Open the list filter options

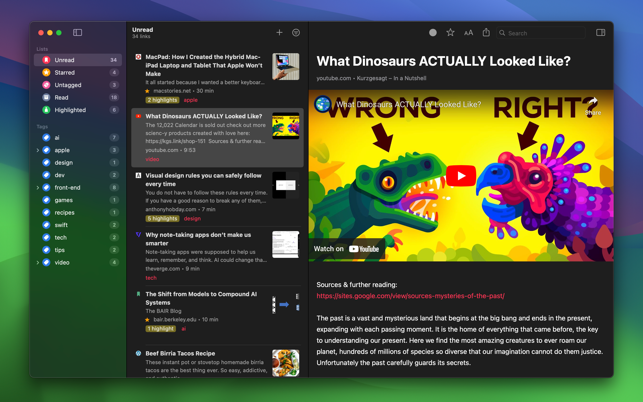[296, 33]
